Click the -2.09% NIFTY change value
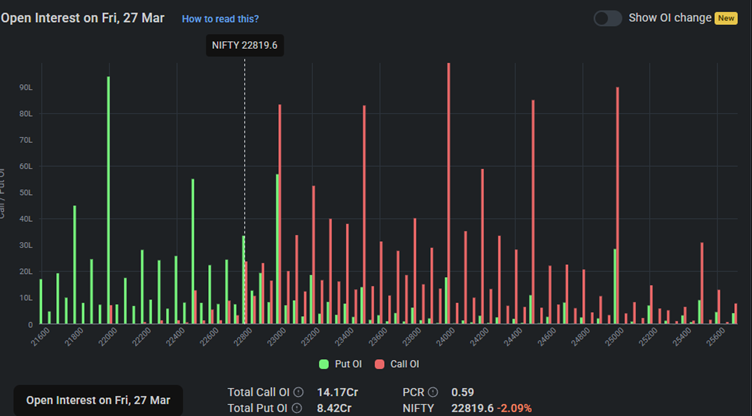Viewport: 752px width, 416px height. (514, 408)
